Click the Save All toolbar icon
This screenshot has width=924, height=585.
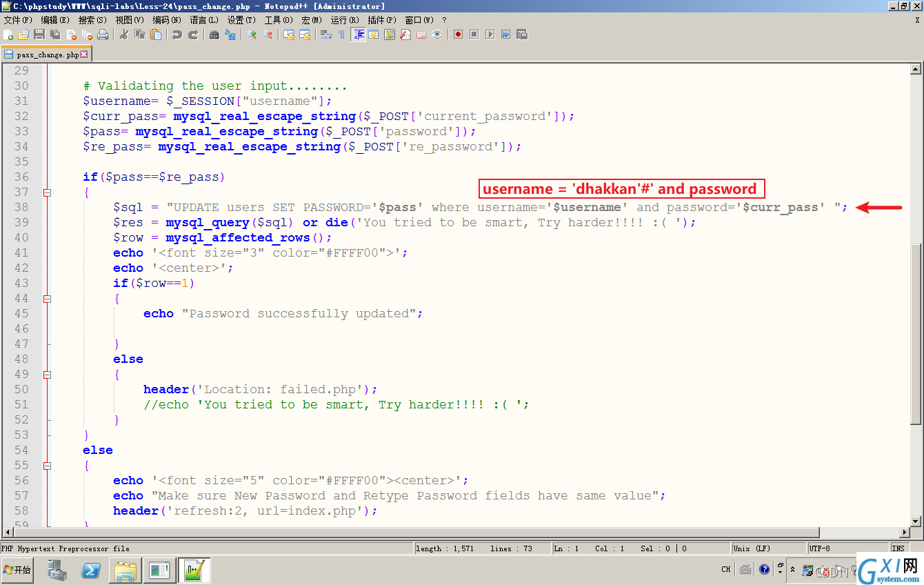pos(55,34)
